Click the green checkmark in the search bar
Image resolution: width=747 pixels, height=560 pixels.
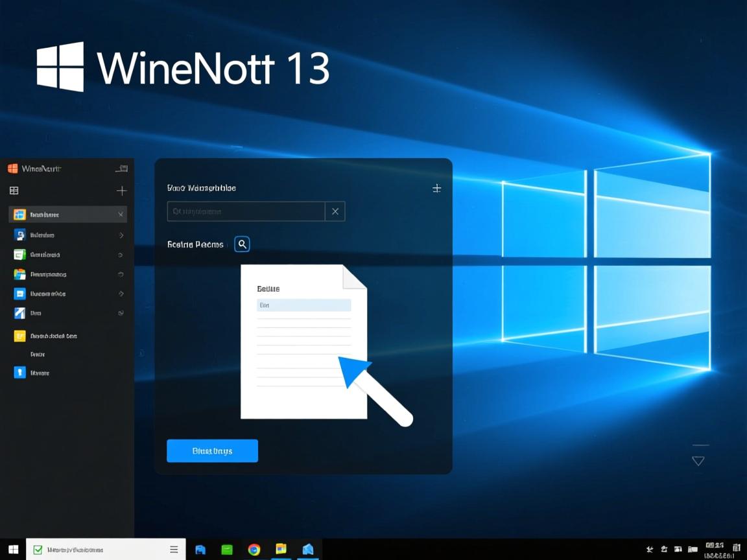point(38,548)
